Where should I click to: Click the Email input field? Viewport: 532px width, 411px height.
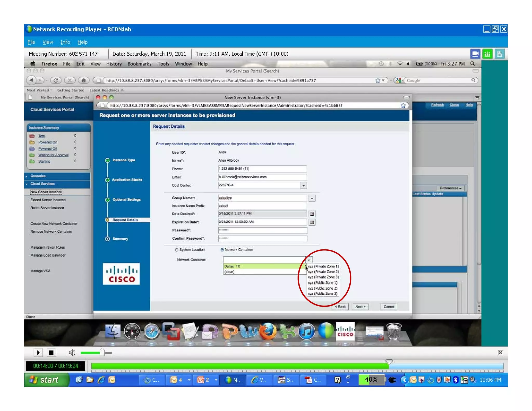click(262, 177)
